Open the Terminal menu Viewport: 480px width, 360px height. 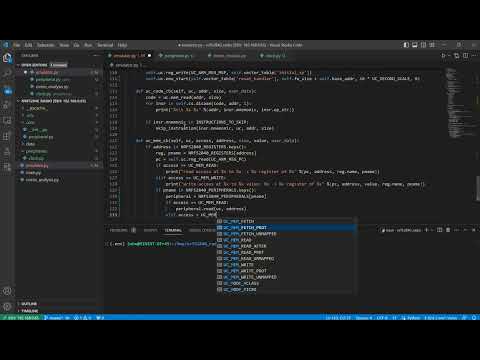point(105,45)
